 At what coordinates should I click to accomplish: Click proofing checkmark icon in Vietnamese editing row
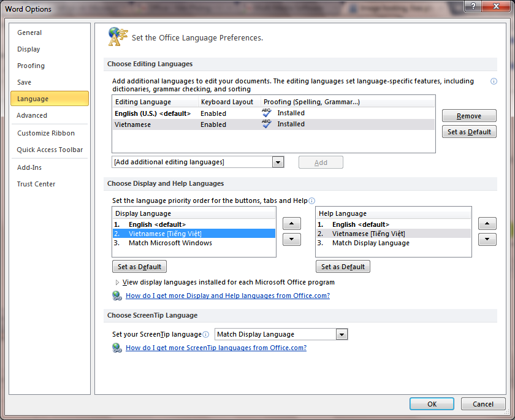266,124
